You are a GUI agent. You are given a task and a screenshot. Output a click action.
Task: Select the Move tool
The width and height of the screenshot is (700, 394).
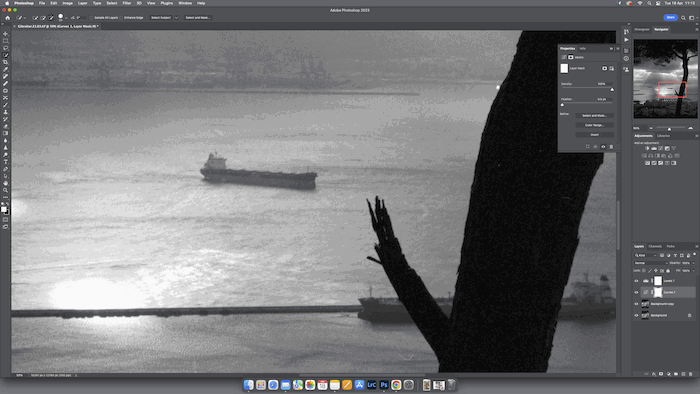[x=5, y=34]
